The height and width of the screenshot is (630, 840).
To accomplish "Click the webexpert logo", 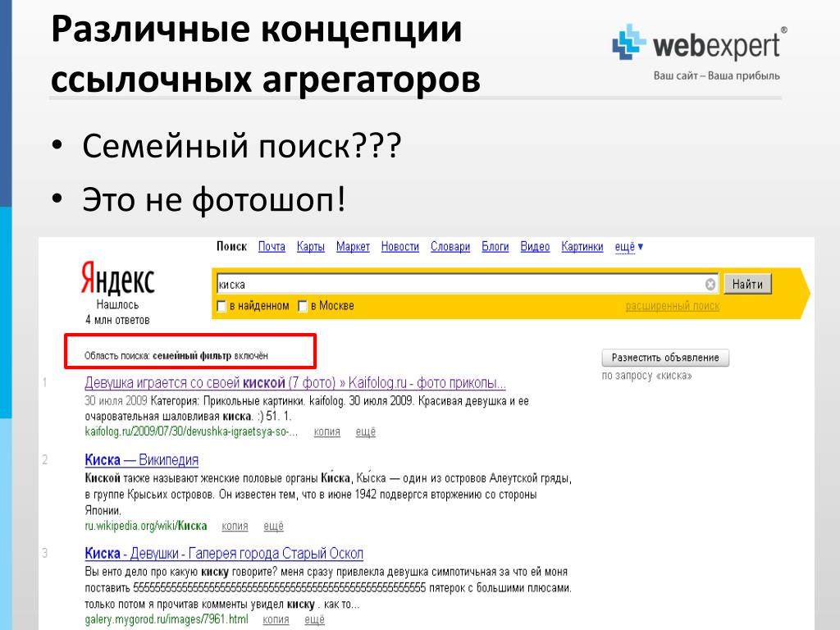I will [x=701, y=43].
